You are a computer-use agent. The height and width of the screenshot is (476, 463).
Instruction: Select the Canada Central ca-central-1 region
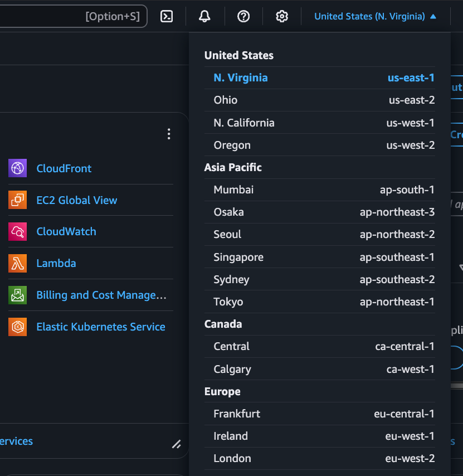coord(320,346)
